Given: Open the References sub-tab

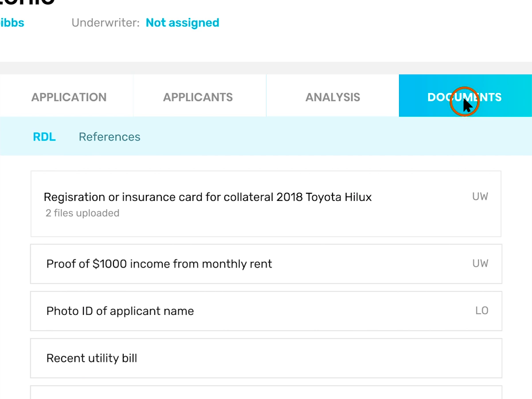Looking at the screenshot, I should (109, 137).
